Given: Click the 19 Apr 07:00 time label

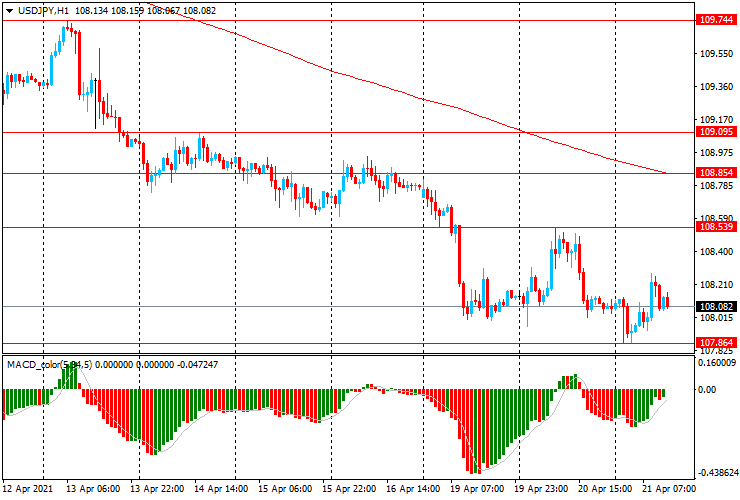Looking at the screenshot, I should (x=477, y=488).
